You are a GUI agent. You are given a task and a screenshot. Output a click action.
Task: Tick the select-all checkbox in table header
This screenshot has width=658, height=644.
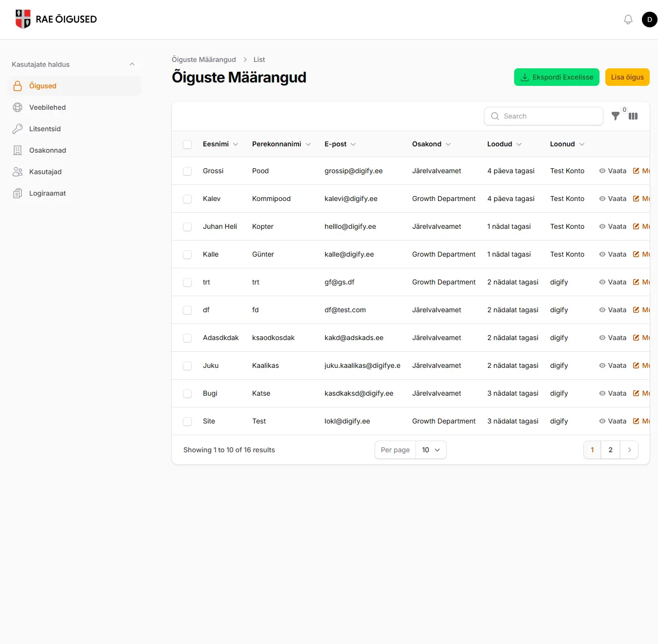[x=187, y=144]
